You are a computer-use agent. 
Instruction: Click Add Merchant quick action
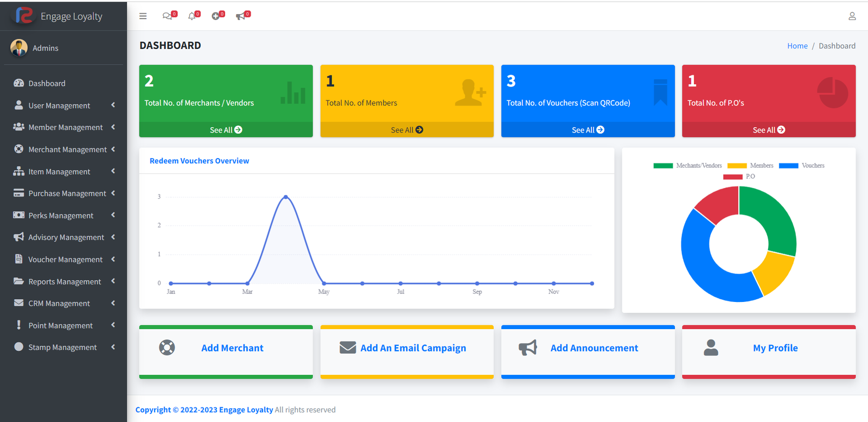point(232,348)
